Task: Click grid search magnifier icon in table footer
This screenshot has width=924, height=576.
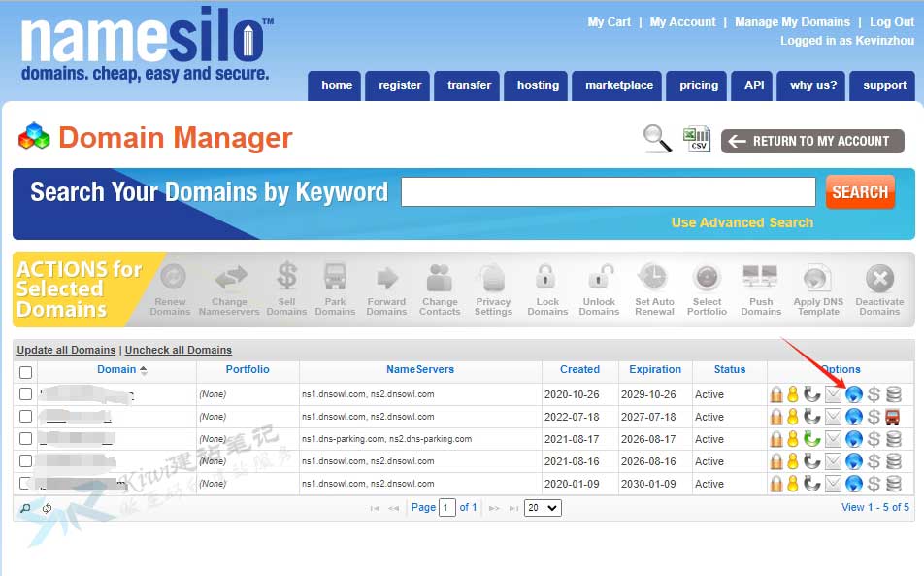Action: tap(25, 508)
